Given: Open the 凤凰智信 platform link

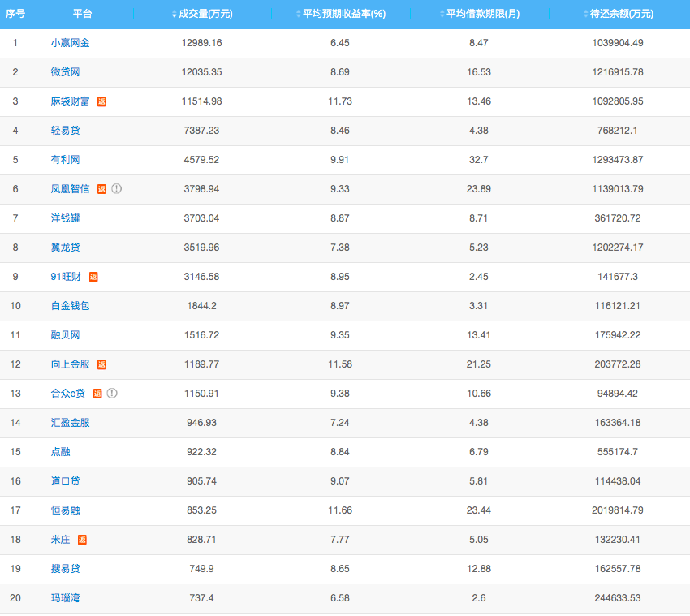Looking at the screenshot, I should 71,189.
